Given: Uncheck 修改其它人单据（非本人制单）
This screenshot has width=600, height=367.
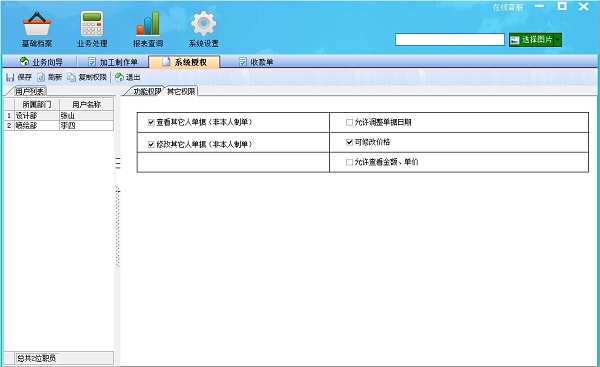Looking at the screenshot, I should 151,144.
